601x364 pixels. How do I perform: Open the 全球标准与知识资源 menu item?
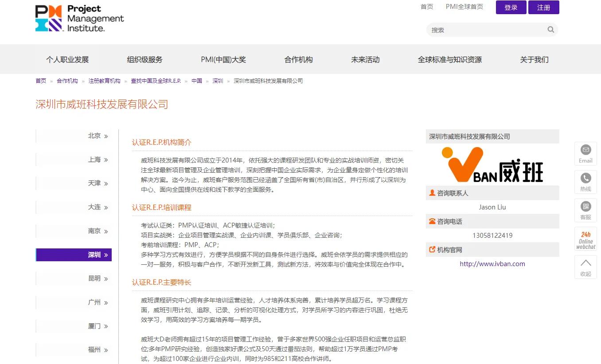click(450, 59)
